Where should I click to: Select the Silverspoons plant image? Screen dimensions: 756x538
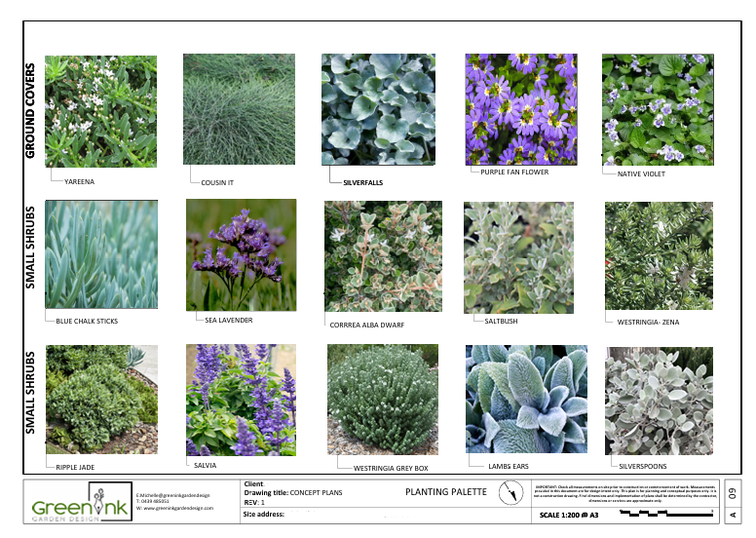(659, 401)
